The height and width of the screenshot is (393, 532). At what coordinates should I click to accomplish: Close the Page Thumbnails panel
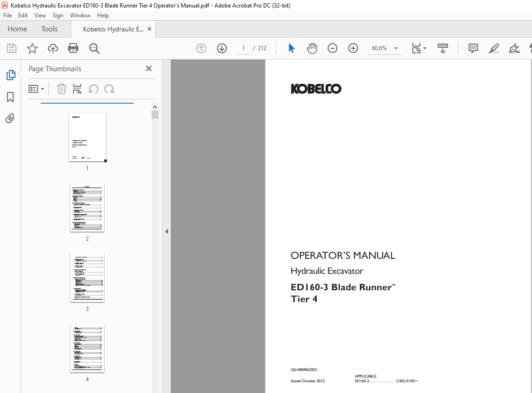click(149, 68)
